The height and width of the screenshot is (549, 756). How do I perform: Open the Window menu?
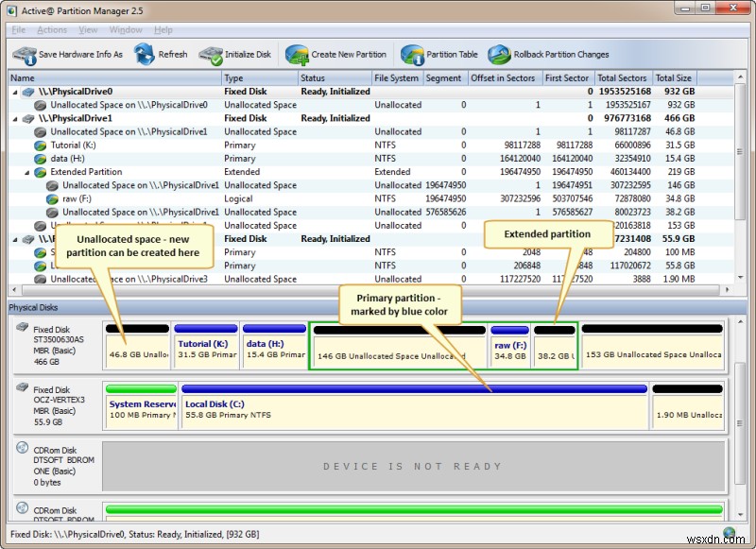point(126,30)
